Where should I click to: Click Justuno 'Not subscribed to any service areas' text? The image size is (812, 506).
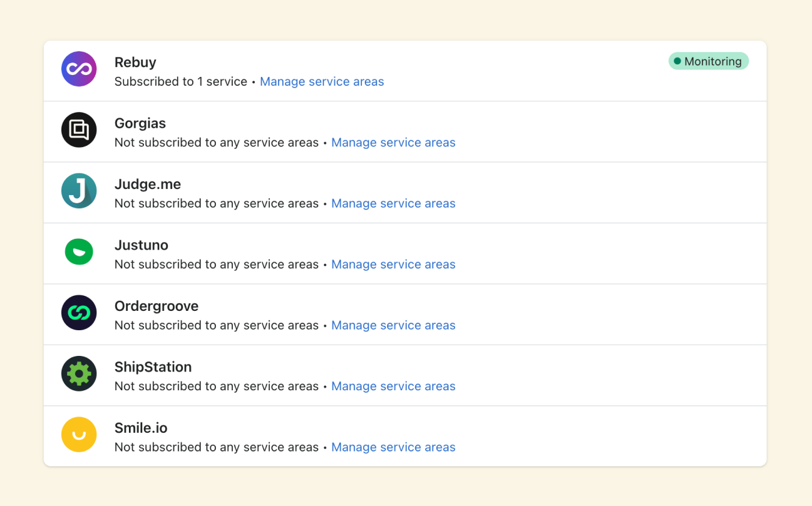[217, 264]
